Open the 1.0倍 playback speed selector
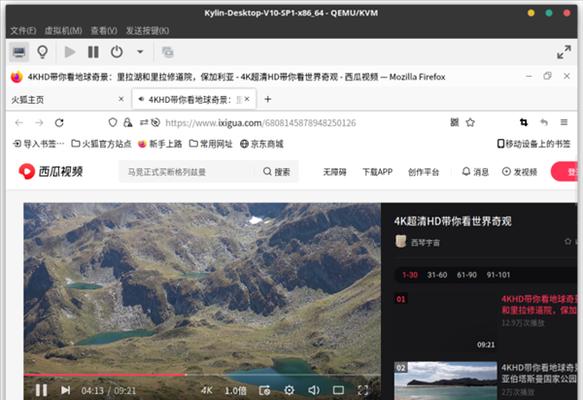Viewport: 583px width, 400px height. (235, 390)
